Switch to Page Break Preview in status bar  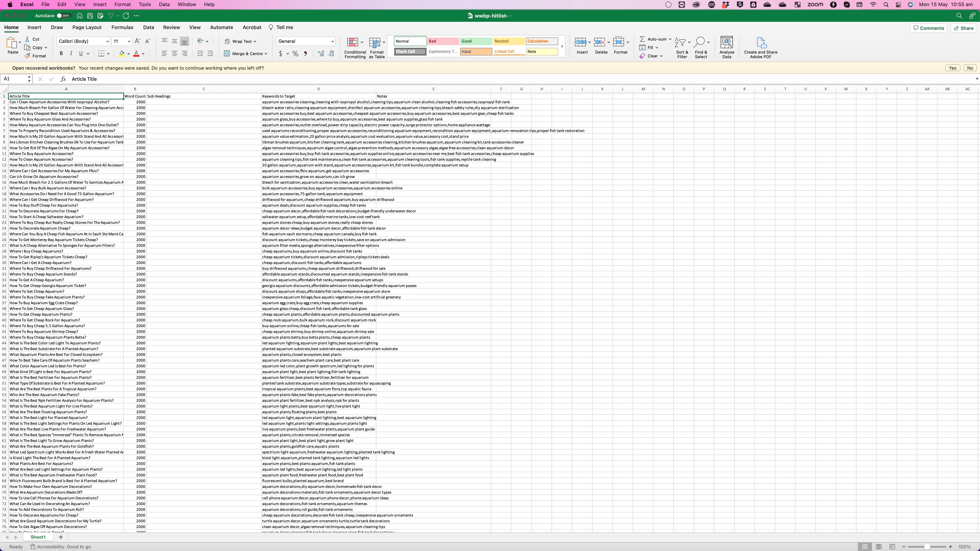pos(892,546)
